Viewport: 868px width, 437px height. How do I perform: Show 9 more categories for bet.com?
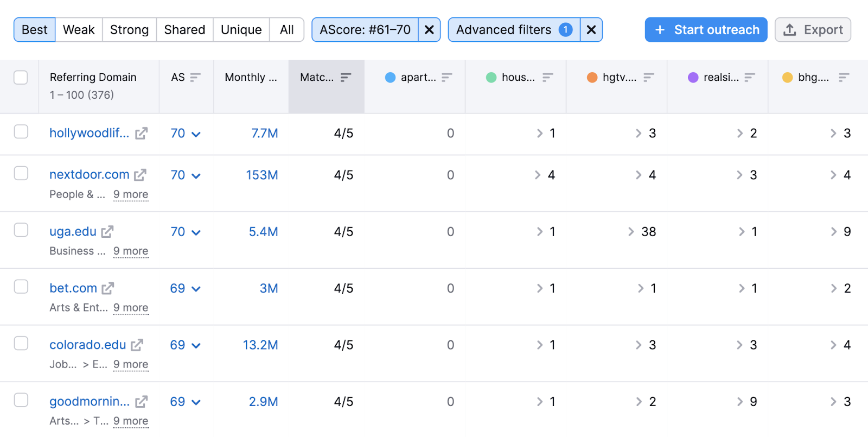(131, 308)
